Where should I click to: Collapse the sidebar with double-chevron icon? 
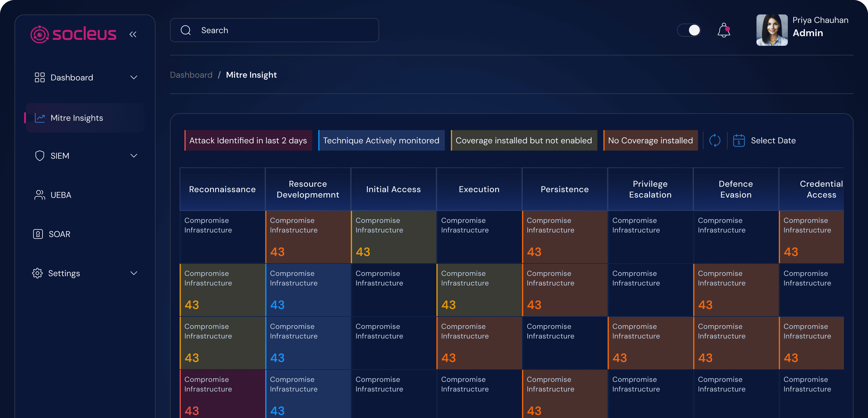(133, 34)
